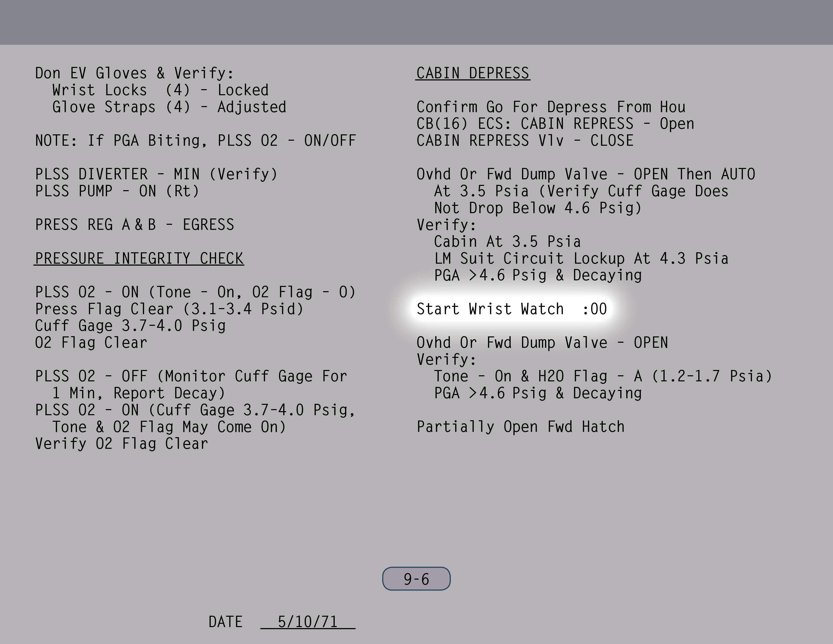Click CABIN REPRESS Vlv - CLOSE line
Viewport: 833px width, 644px height.
pos(525,140)
